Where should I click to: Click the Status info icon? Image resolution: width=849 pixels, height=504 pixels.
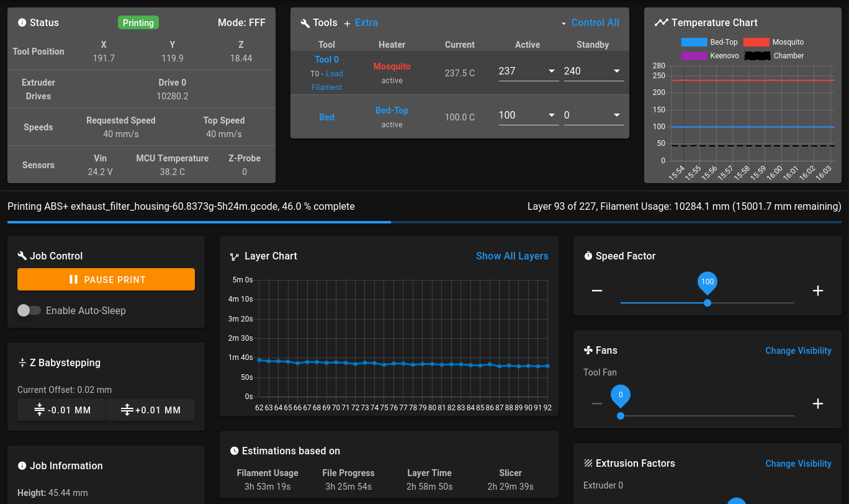[22, 23]
